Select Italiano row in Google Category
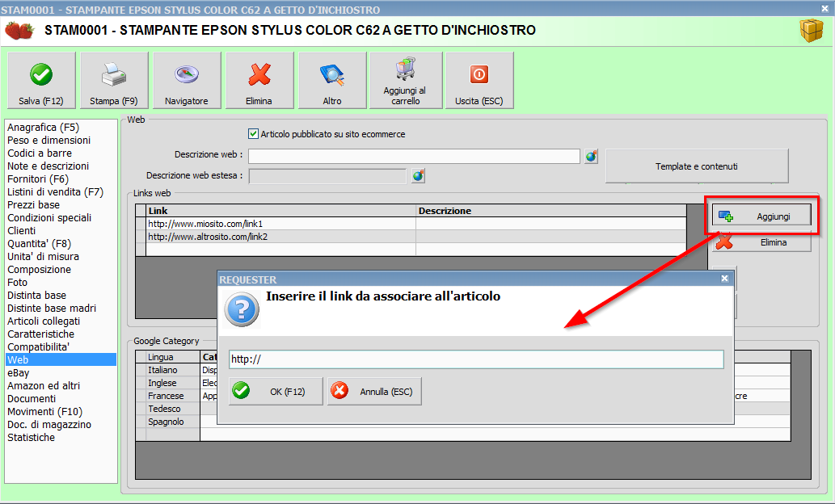The image size is (835, 504). 173,370
